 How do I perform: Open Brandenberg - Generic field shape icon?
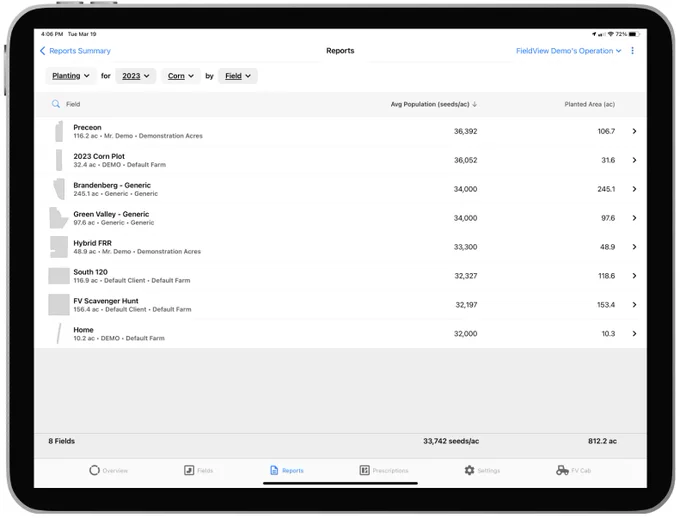click(59, 189)
